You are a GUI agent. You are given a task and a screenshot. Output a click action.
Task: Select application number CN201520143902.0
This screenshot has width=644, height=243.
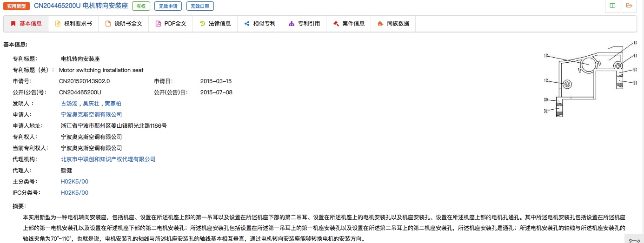coord(85,81)
